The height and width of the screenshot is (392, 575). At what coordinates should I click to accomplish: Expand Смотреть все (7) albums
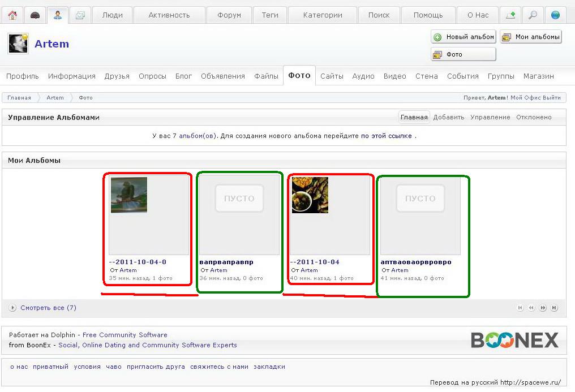48,308
